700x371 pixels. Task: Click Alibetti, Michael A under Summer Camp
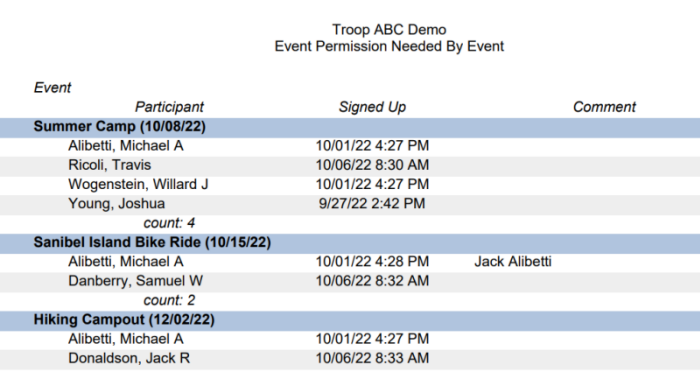pyautogui.click(x=126, y=146)
